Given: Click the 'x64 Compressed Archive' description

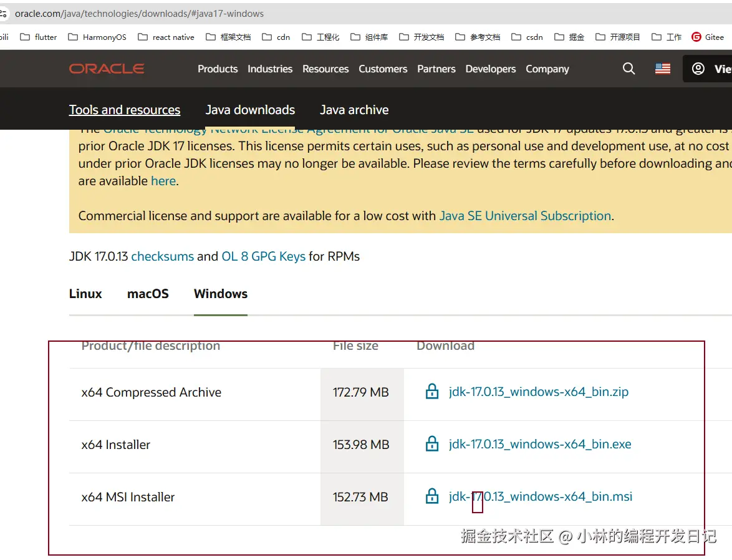Looking at the screenshot, I should (x=152, y=392).
